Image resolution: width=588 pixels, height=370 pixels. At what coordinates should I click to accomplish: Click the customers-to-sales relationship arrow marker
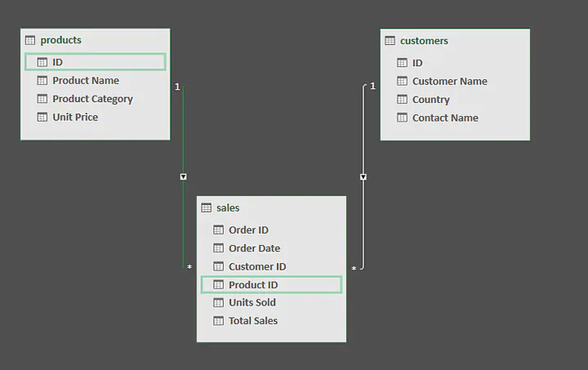[363, 176]
